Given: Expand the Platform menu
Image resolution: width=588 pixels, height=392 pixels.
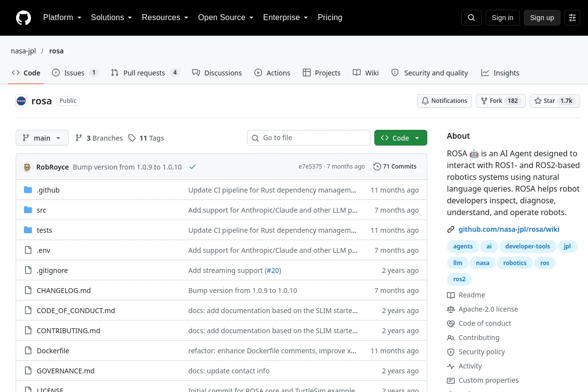Looking at the screenshot, I should pyautogui.click(x=62, y=18).
